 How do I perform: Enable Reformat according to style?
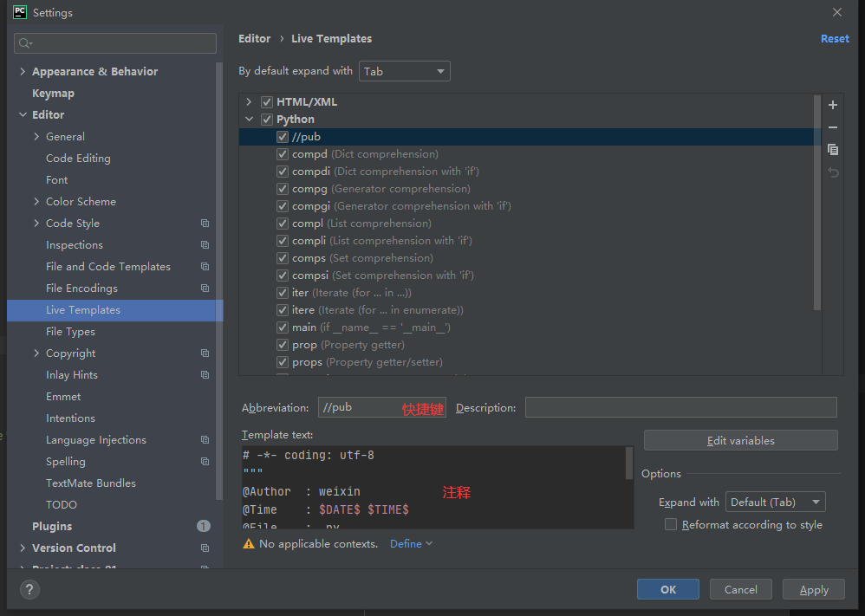pyautogui.click(x=672, y=524)
